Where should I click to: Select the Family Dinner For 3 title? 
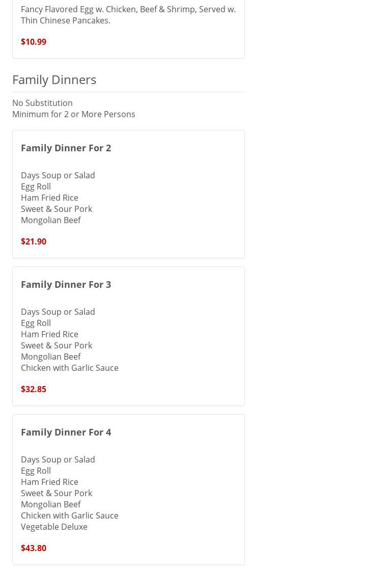click(66, 284)
